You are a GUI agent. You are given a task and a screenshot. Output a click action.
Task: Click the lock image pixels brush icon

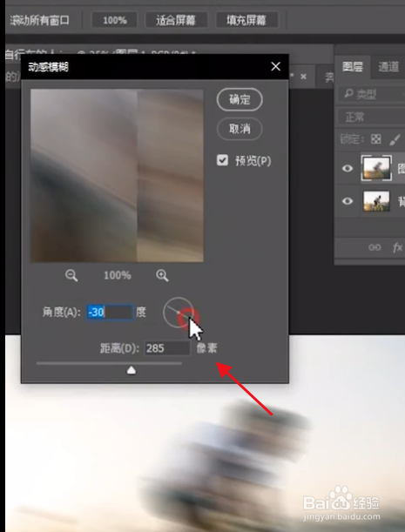395,139
